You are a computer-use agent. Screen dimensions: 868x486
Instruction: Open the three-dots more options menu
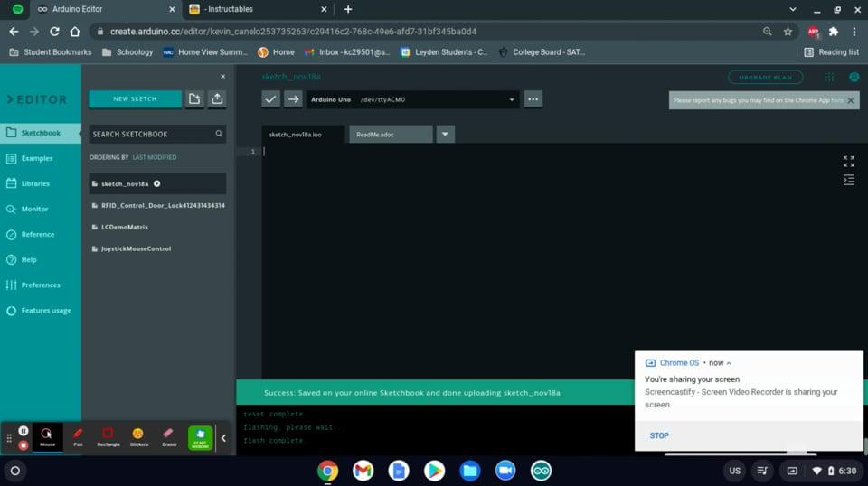pos(533,99)
